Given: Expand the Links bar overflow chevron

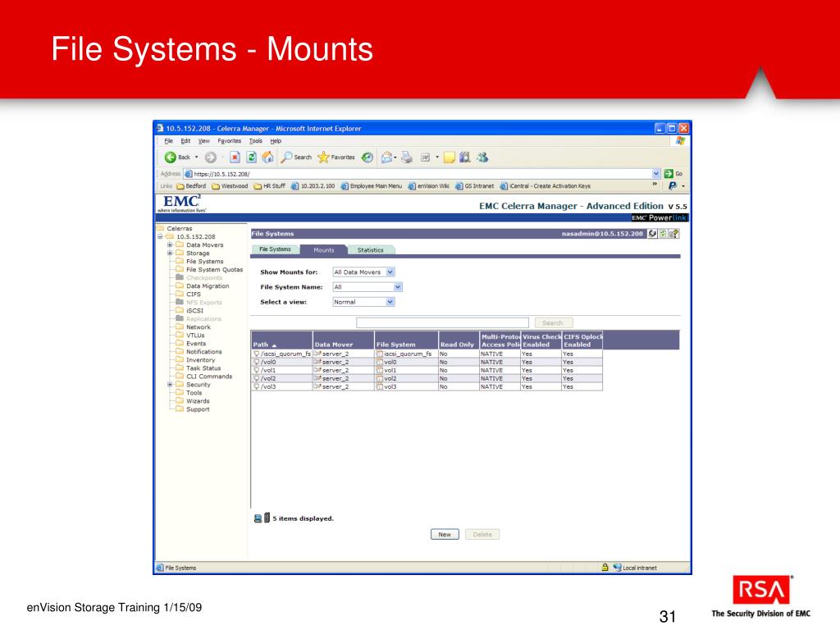Looking at the screenshot, I should point(655,185).
